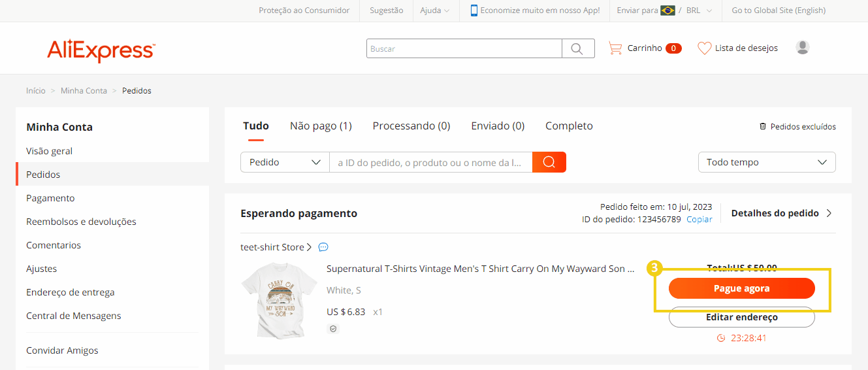The height and width of the screenshot is (370, 868).
Task: Click the AliExpress logo
Action: [101, 50]
